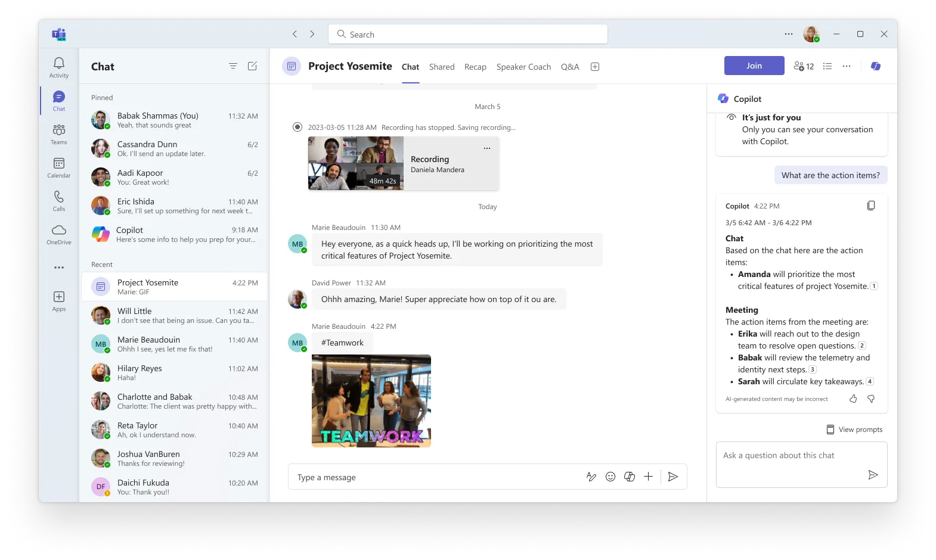The image size is (936, 560).
Task: Open the emoji picker
Action: click(x=610, y=477)
